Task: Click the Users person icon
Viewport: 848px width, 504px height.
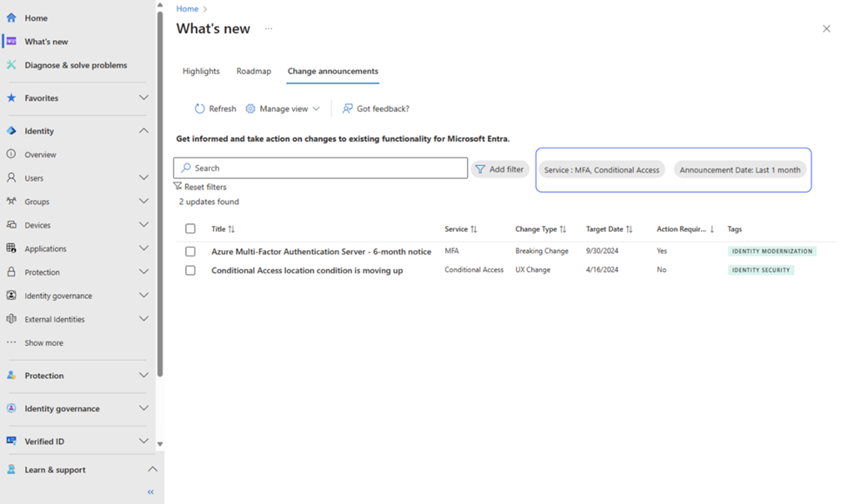Action: tap(11, 178)
